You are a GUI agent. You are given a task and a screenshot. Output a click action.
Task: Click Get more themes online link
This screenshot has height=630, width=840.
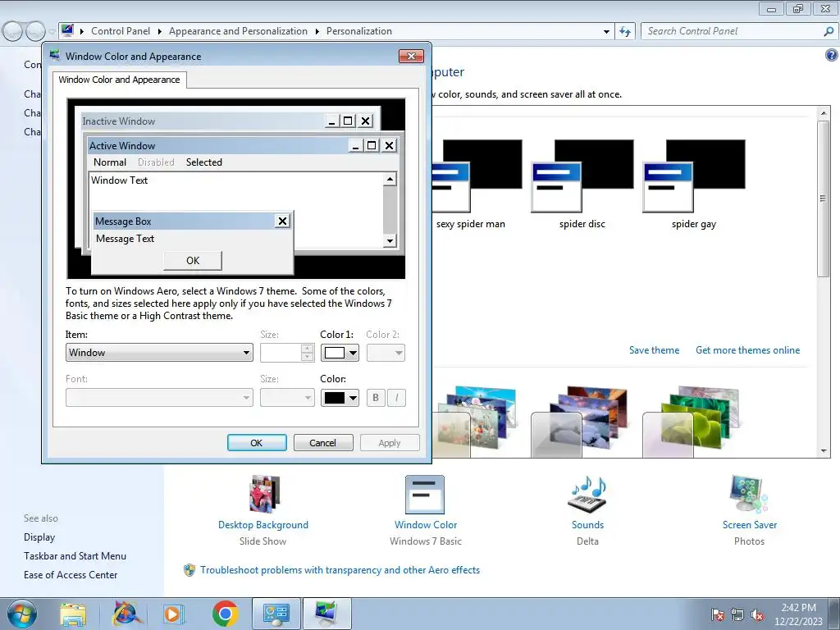tap(748, 349)
